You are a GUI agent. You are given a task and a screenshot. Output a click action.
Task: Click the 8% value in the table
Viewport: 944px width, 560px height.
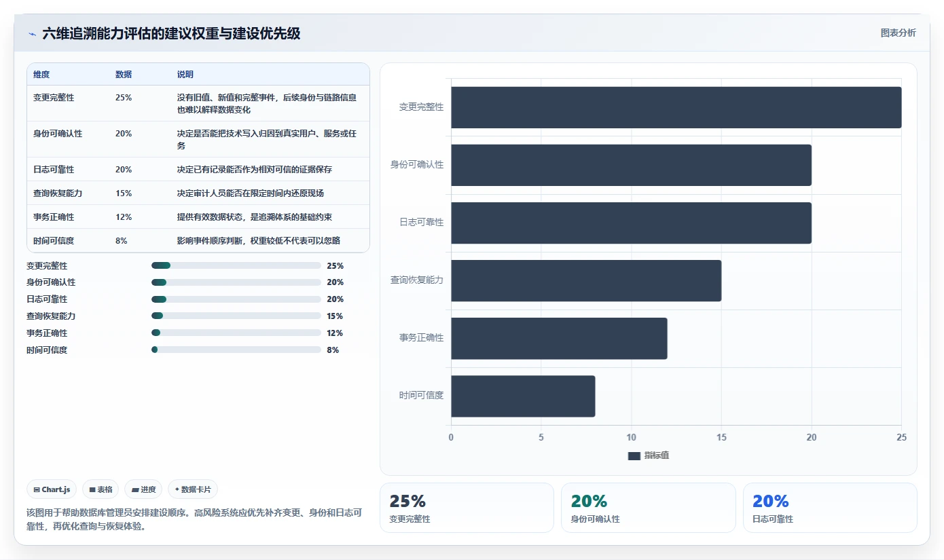pyautogui.click(x=122, y=241)
